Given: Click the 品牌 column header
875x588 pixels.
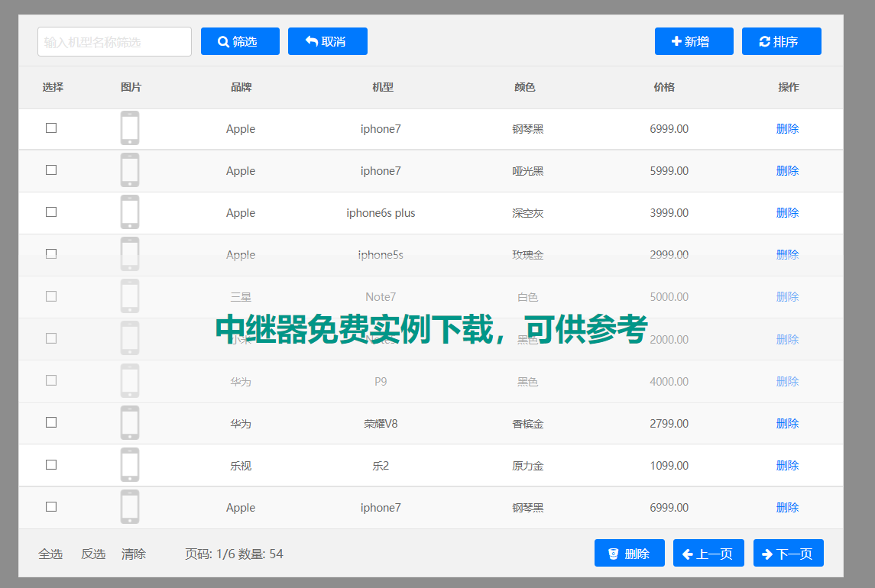Looking at the screenshot, I should point(241,87).
